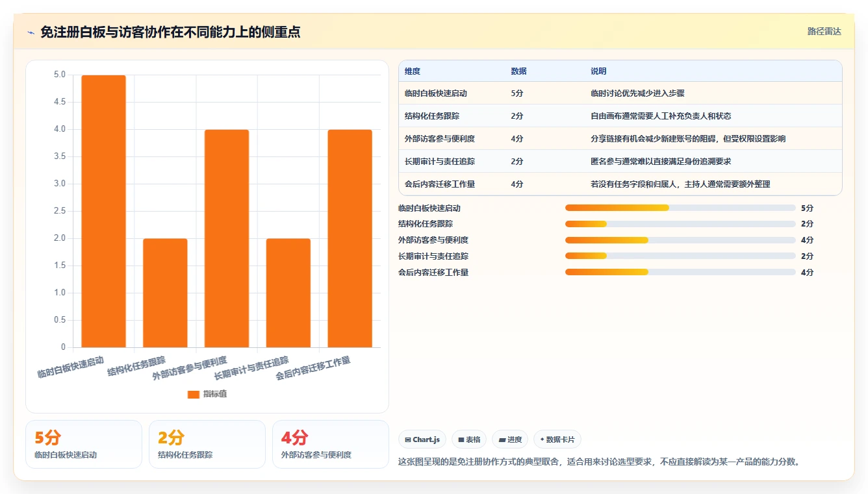Open the 5分 临时白板快速启动 stat card
This screenshot has height=494, width=868.
pos(84,444)
